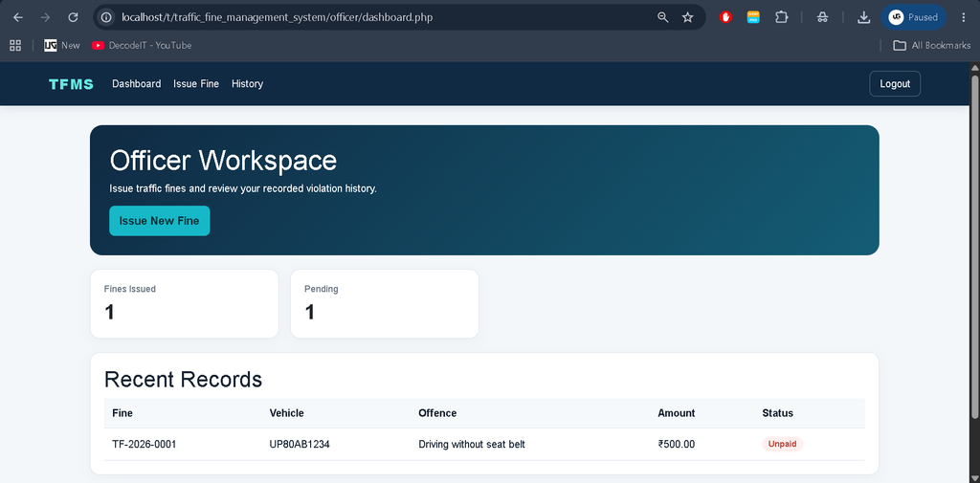
Task: Click the Vehicle column header
Action: (x=286, y=413)
